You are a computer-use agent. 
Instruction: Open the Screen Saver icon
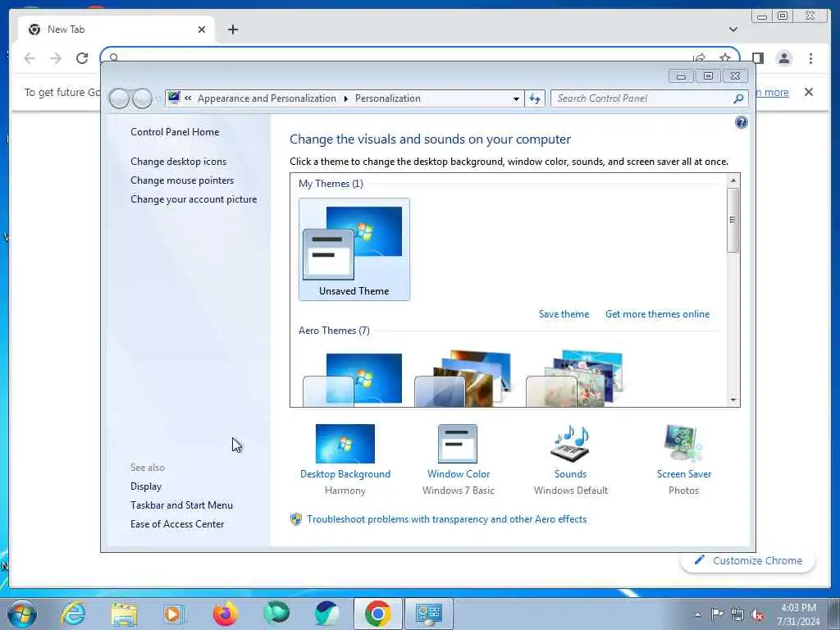point(683,444)
